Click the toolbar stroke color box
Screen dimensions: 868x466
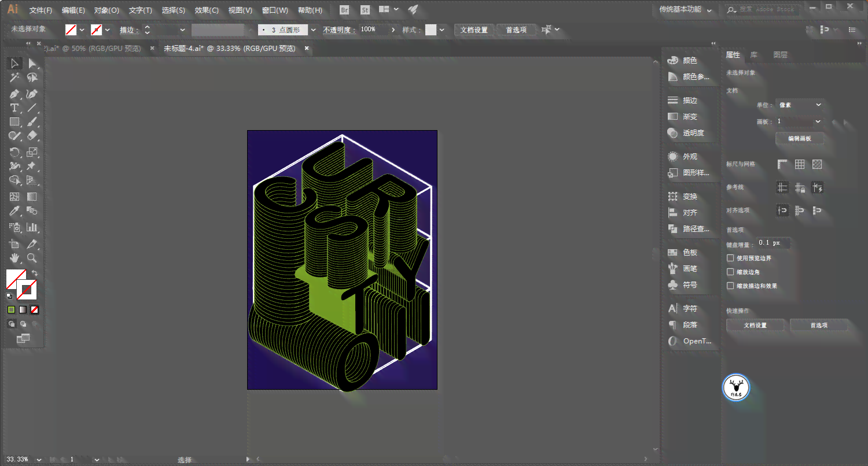(27, 289)
